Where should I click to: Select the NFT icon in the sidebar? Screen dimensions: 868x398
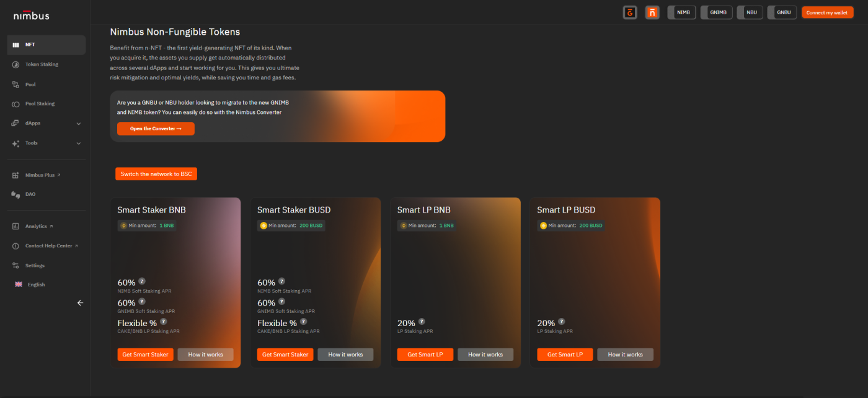15,44
